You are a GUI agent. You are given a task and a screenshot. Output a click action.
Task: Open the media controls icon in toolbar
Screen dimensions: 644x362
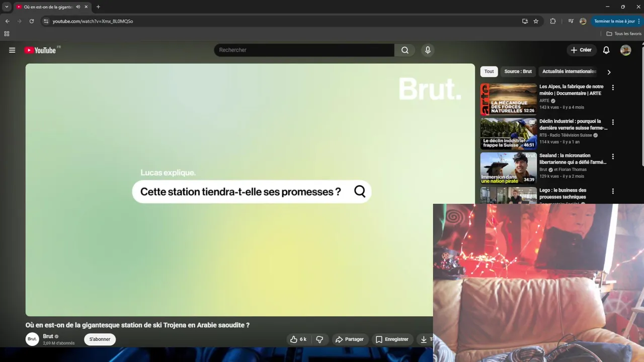[x=571, y=21]
